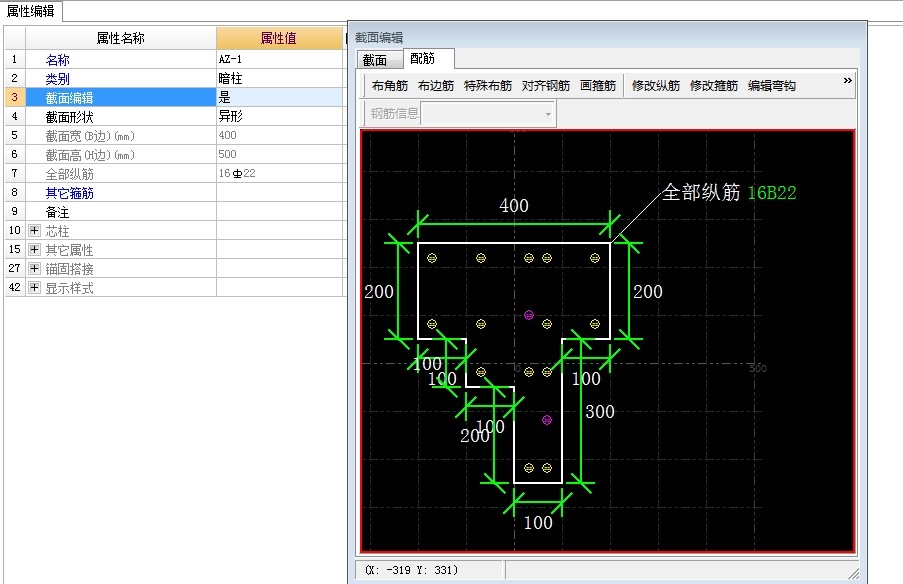Click the 名称 property name
This screenshot has width=903, height=584.
(58, 60)
